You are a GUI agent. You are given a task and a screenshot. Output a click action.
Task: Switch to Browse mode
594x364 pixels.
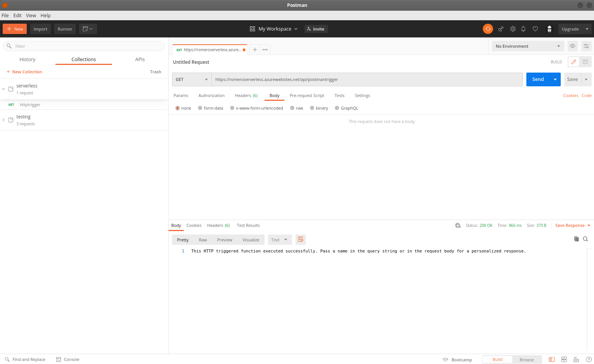coord(527,360)
